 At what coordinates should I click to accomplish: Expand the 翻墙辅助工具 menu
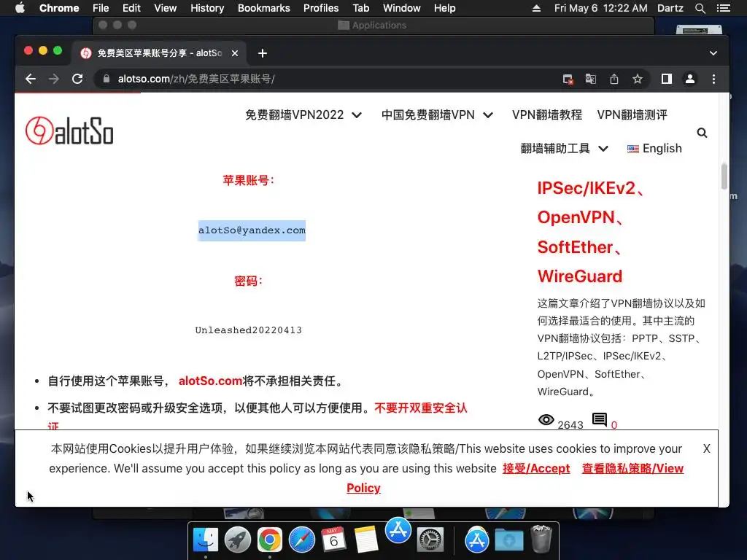564,149
